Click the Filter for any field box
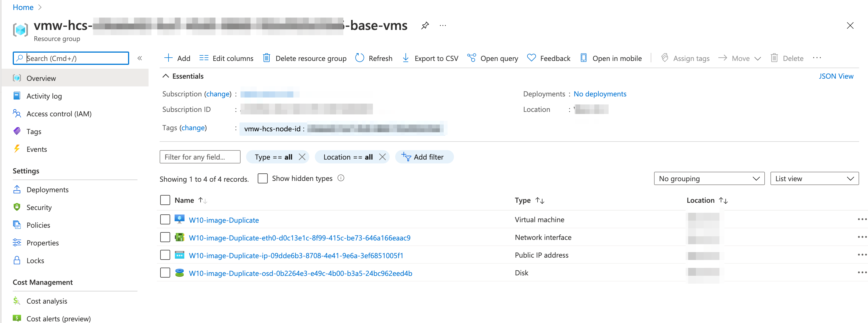This screenshot has height=323, width=868. [x=200, y=157]
